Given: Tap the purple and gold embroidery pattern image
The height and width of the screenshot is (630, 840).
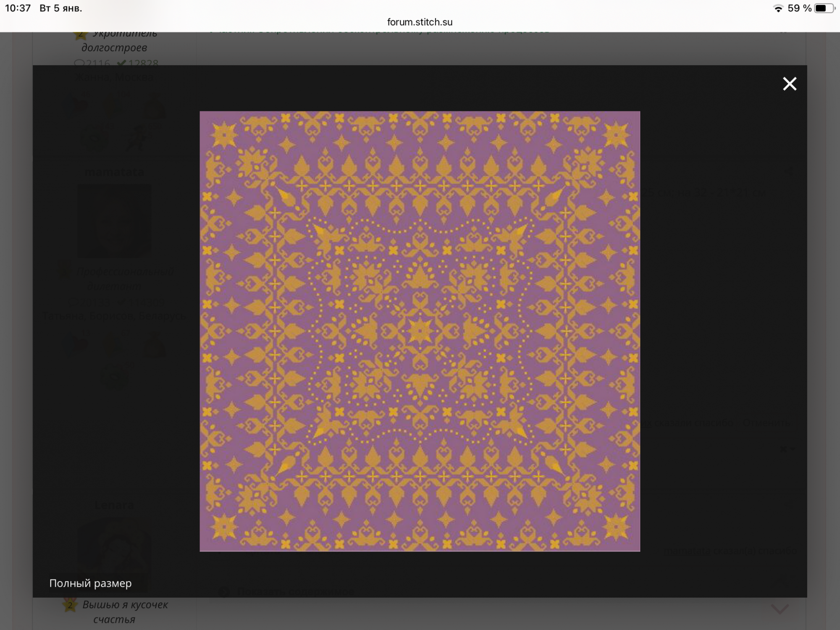Looking at the screenshot, I should click(420, 331).
